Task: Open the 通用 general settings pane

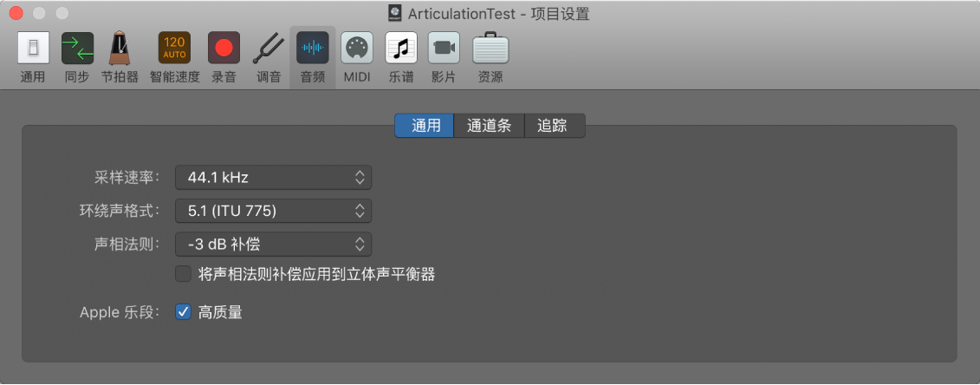Action: pyautogui.click(x=33, y=58)
